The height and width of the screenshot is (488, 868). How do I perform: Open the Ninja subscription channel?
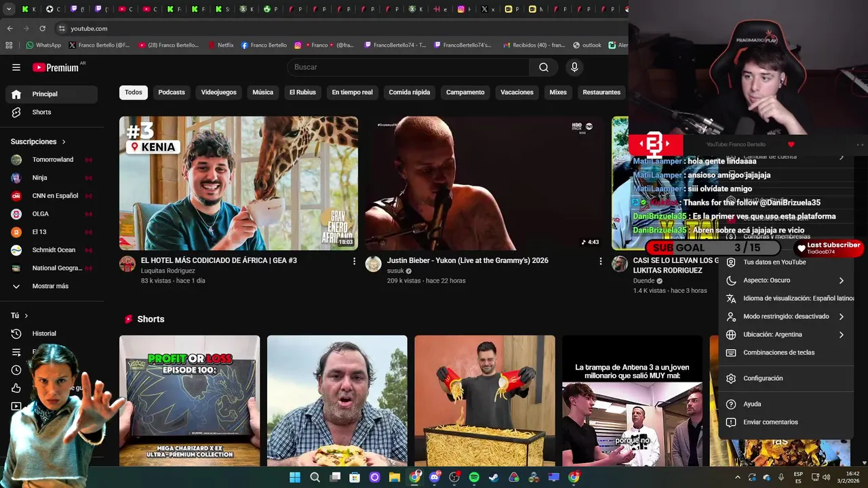click(x=52, y=178)
